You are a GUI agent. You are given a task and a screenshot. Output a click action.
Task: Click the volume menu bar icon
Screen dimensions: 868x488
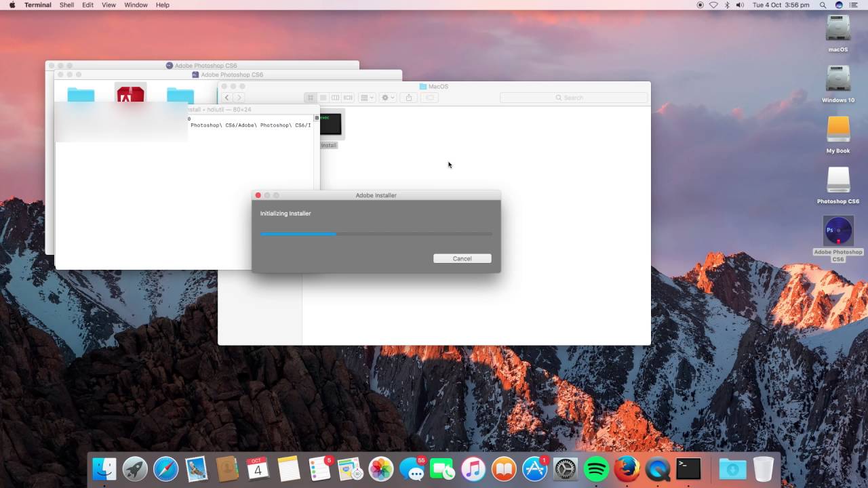[740, 5]
